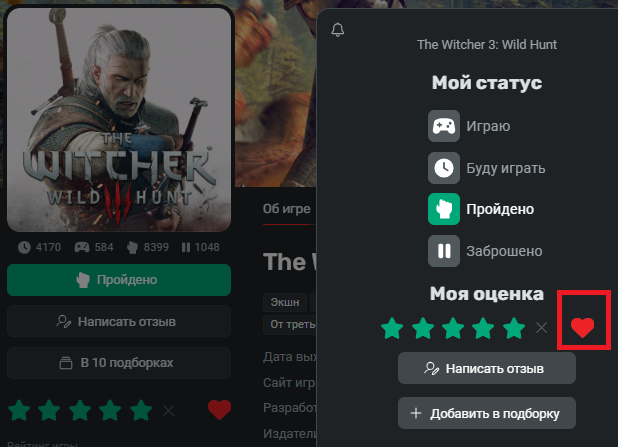Click the notification bell icon

338,30
